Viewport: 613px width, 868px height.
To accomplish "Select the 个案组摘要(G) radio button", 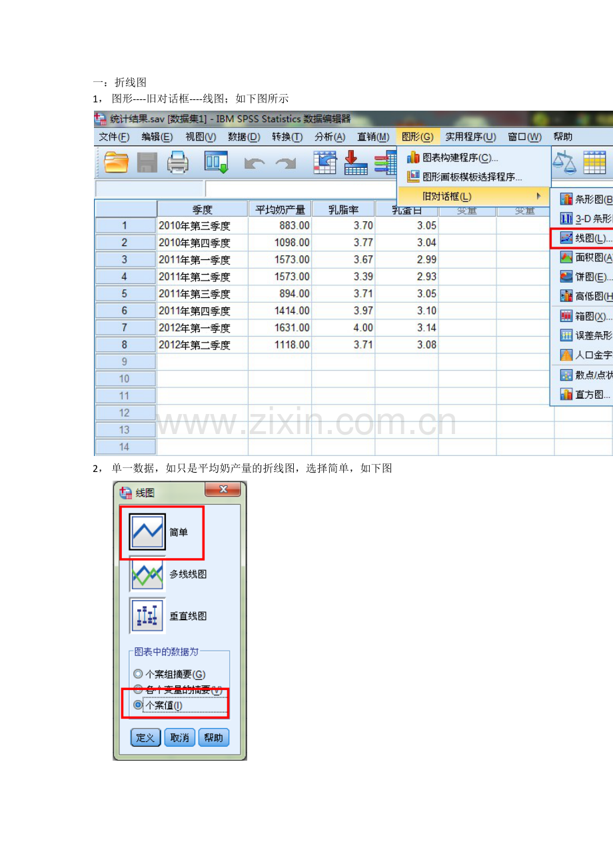I will pos(138,674).
